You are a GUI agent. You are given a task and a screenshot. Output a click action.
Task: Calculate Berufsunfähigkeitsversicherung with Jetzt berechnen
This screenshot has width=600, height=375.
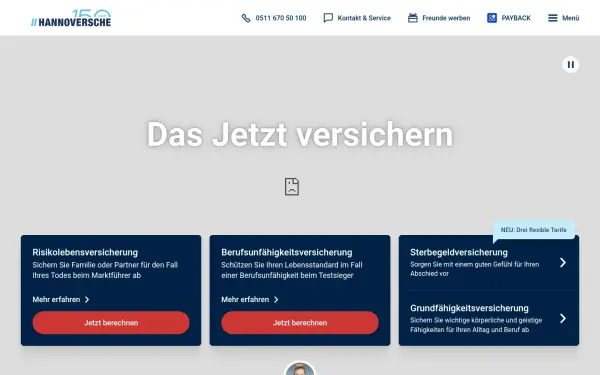point(300,323)
